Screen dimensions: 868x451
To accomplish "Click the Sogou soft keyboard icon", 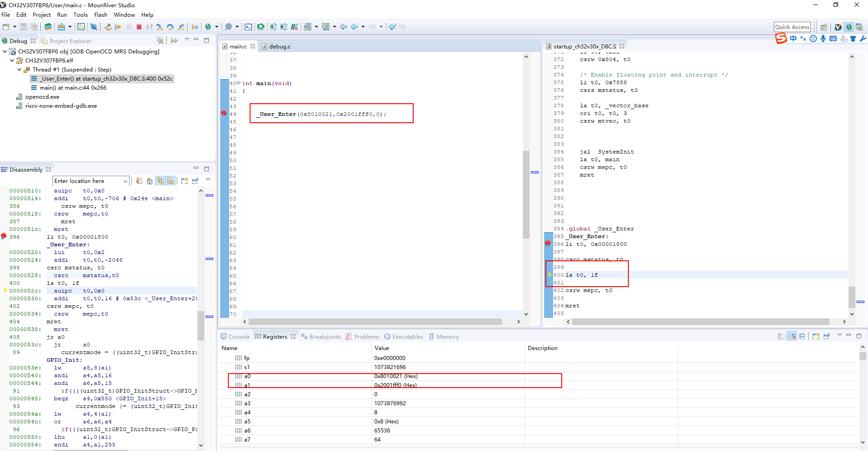I will [833, 38].
